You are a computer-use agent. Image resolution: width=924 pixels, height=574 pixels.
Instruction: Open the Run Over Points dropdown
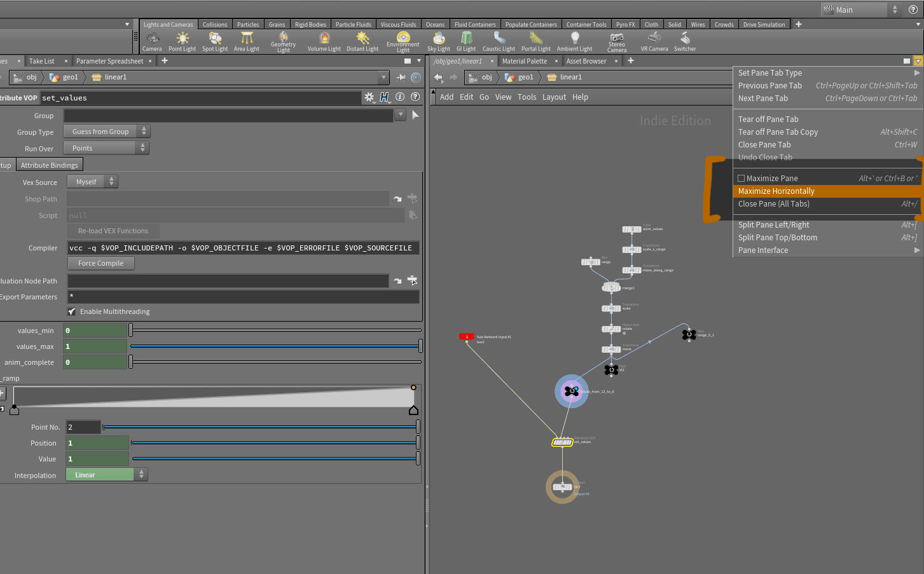pos(106,148)
